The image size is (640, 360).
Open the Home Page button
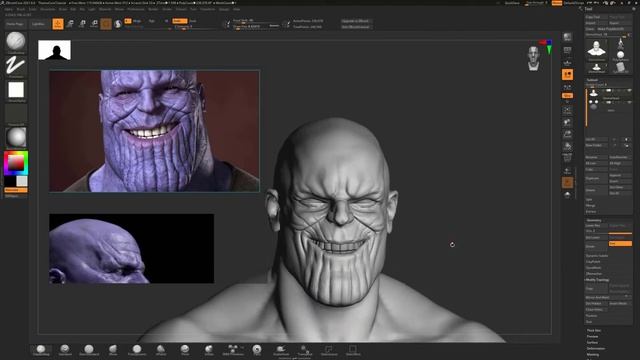(15, 24)
